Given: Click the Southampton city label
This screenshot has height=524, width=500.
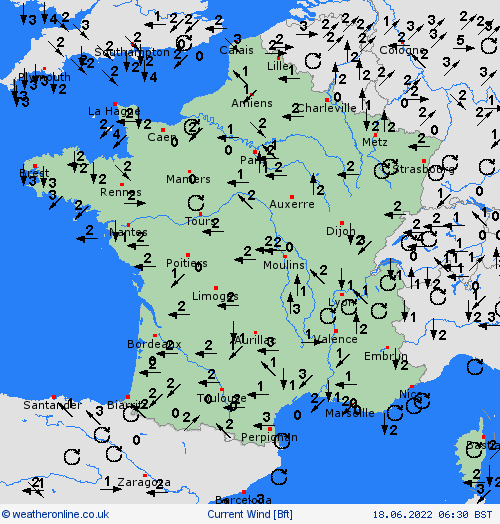Looking at the screenshot, I should (132, 52).
